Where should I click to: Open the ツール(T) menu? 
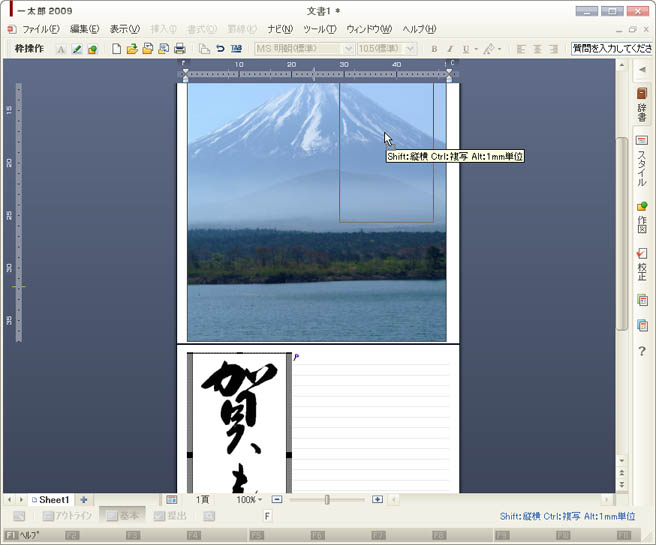point(319,29)
